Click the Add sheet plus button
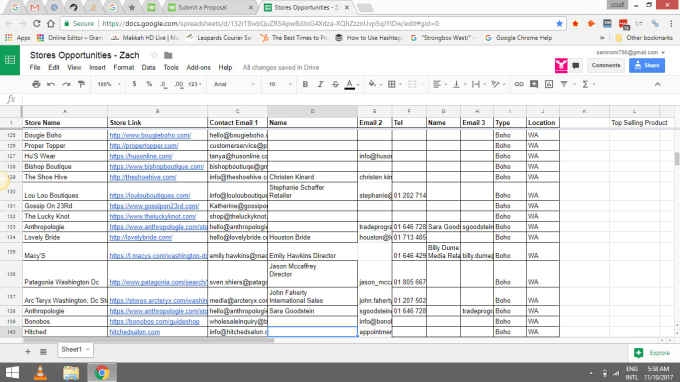680x382 pixels. (x=28, y=352)
